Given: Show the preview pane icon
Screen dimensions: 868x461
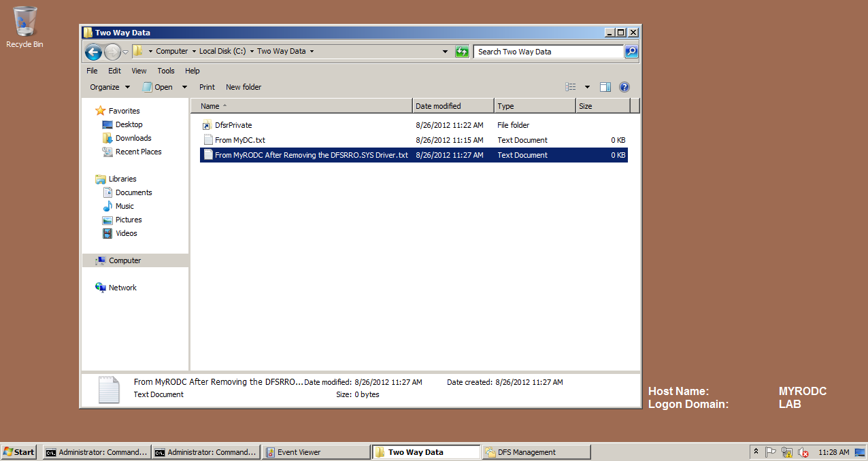Looking at the screenshot, I should click(605, 87).
